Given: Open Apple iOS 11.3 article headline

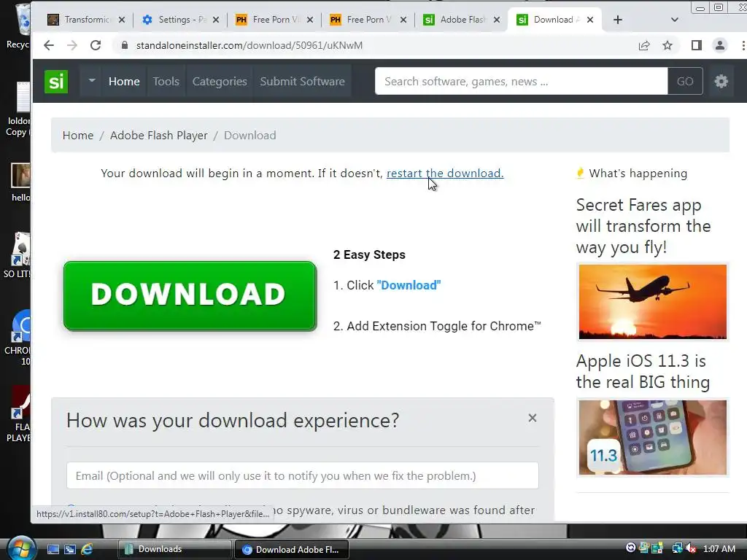Looking at the screenshot, I should [643, 371].
